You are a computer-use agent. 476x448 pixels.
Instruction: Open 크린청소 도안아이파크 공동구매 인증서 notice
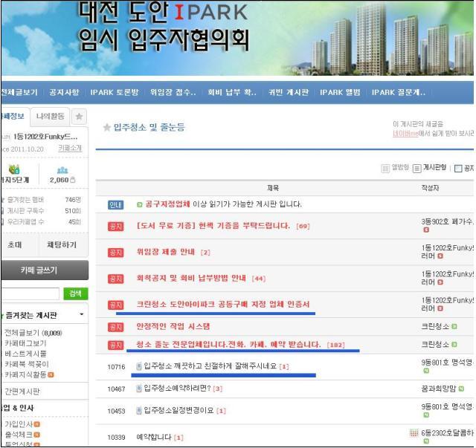(x=223, y=304)
